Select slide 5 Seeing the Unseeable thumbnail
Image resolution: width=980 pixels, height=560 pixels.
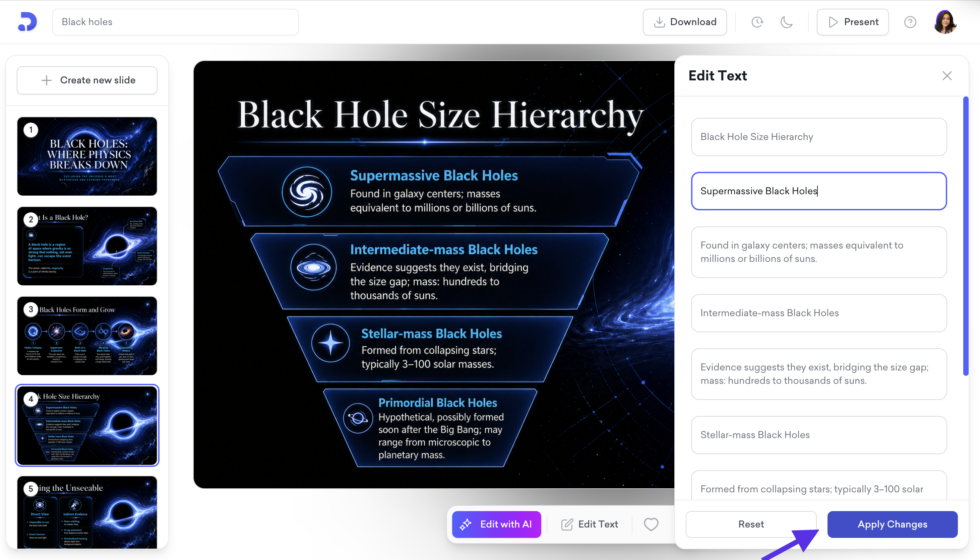click(x=87, y=511)
